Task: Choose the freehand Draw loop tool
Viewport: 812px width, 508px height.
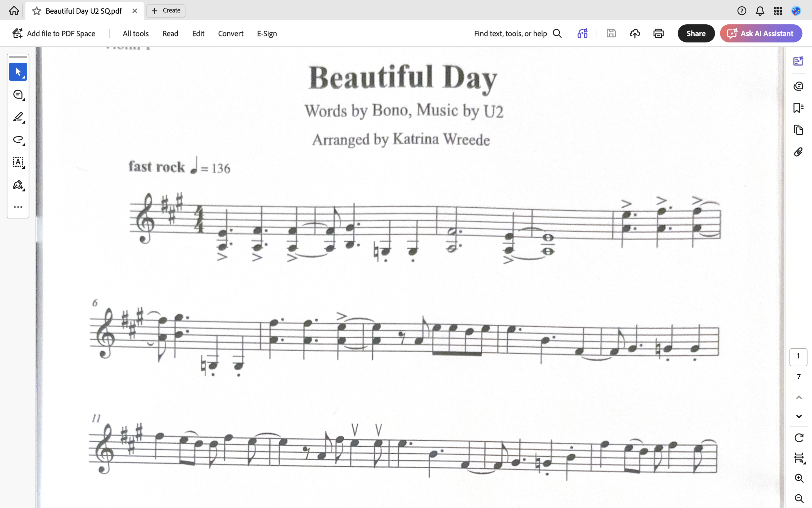Action: 18,139
